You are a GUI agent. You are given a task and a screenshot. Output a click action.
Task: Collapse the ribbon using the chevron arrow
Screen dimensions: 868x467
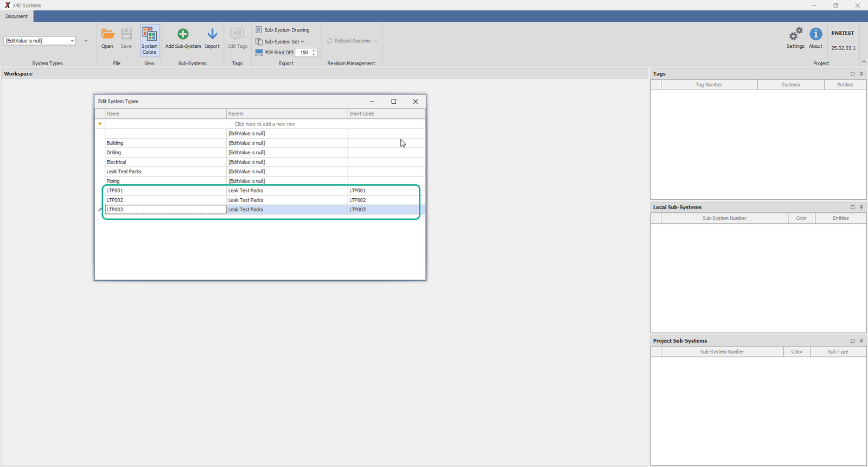pos(864,62)
